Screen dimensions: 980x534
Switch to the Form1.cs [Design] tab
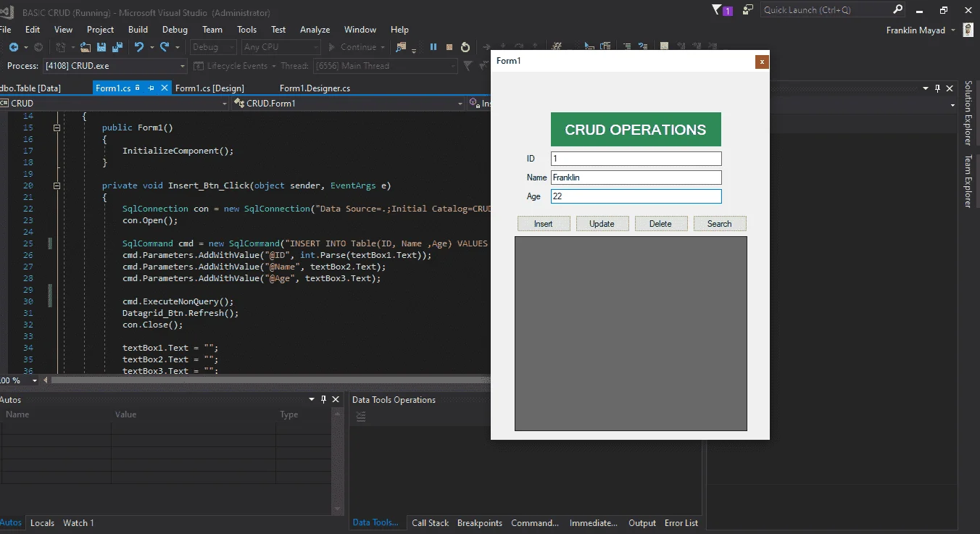point(209,88)
